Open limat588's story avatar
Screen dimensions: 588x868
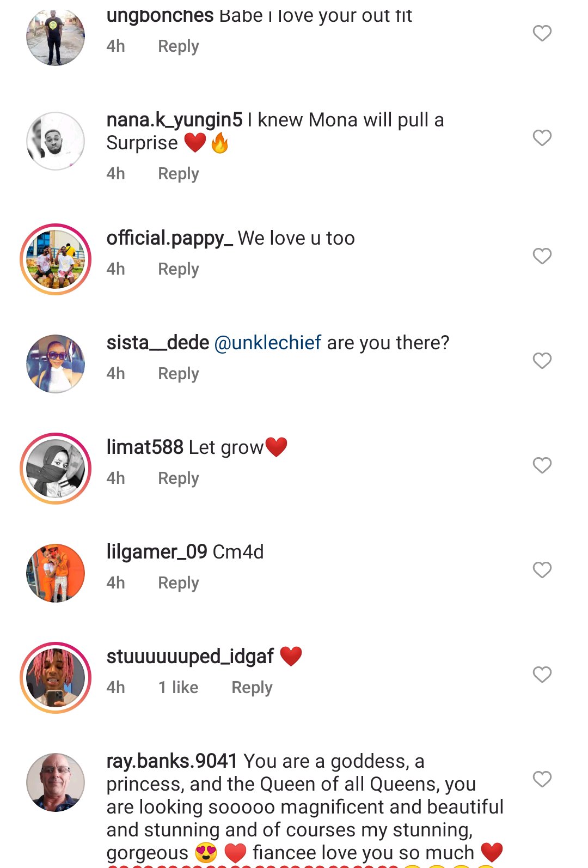point(56,469)
